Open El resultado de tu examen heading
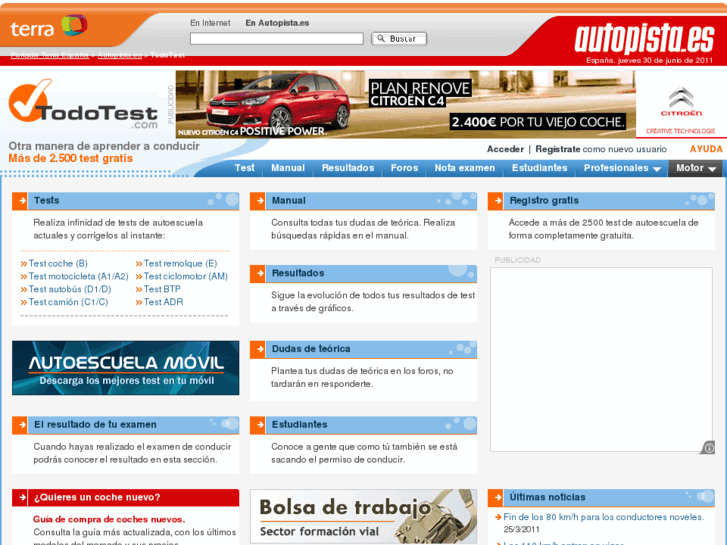Viewport: 727px width, 545px height. [x=95, y=424]
